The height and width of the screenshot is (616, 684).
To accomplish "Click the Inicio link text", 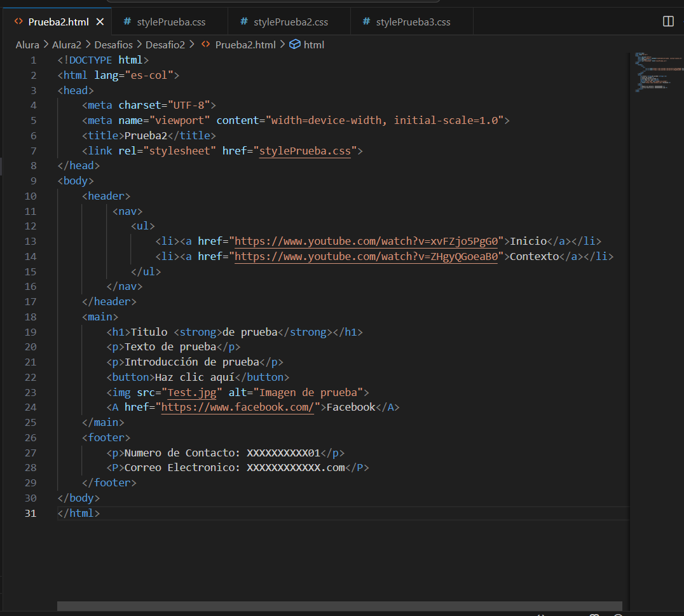I will coord(528,242).
